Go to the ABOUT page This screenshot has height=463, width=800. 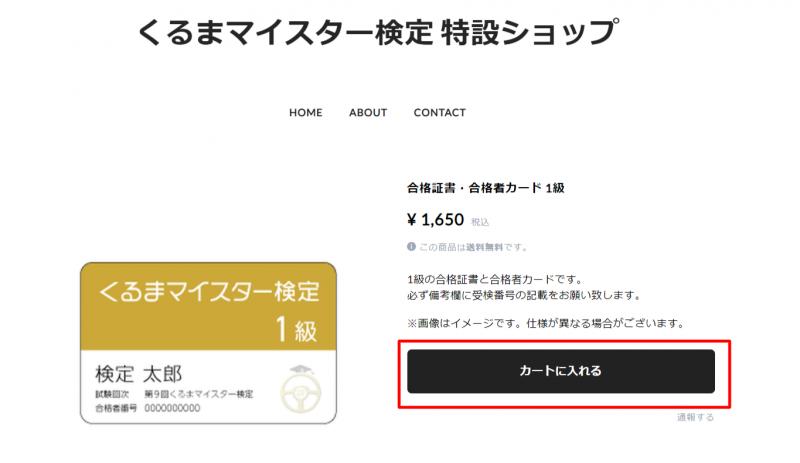pyautogui.click(x=368, y=112)
